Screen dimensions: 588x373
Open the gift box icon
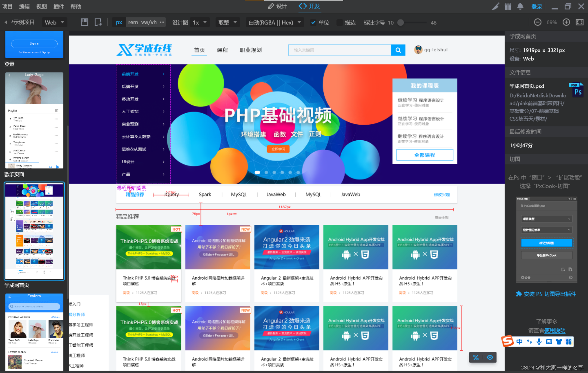[508, 6]
